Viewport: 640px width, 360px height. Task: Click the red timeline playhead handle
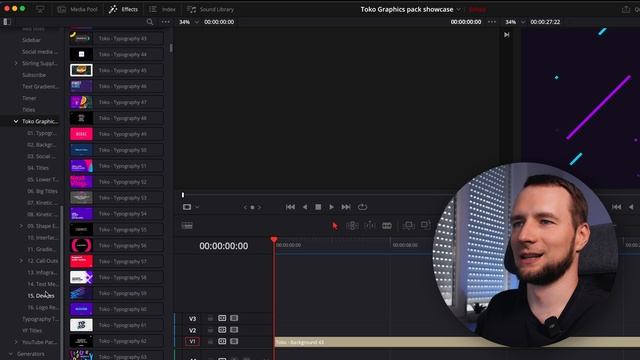(274, 240)
